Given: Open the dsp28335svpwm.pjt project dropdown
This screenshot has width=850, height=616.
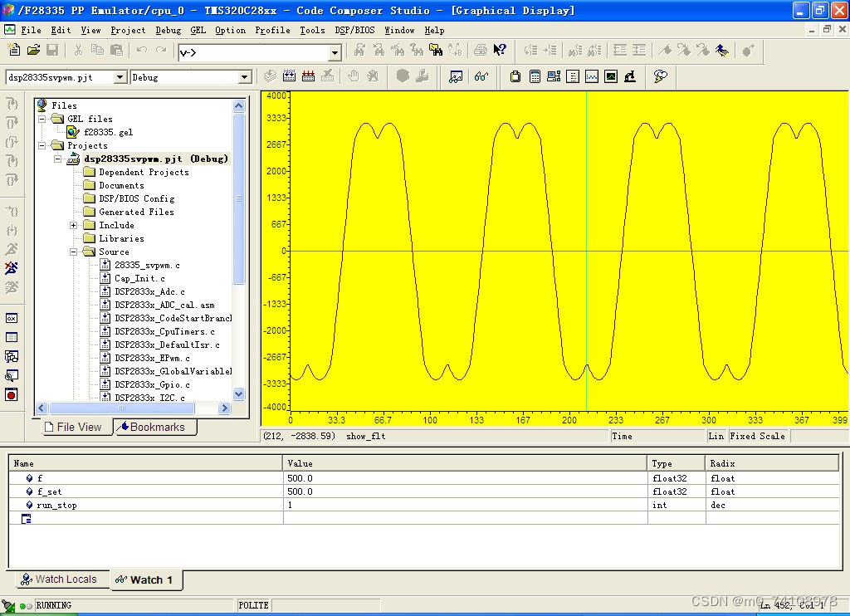Looking at the screenshot, I should point(120,77).
